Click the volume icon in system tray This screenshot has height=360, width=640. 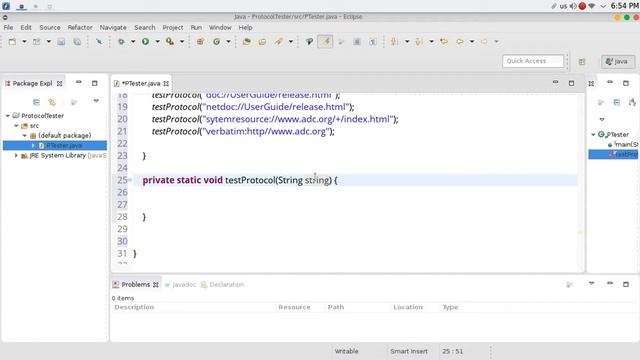click(x=573, y=6)
